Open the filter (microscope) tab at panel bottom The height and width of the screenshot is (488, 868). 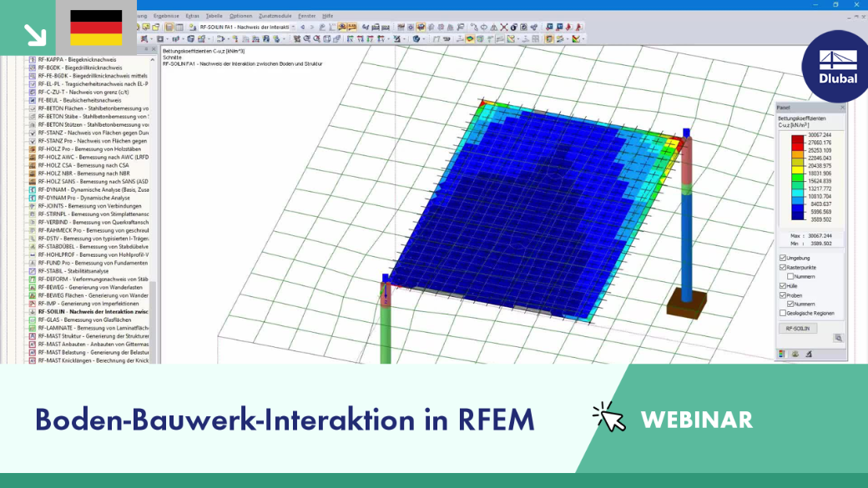click(809, 354)
